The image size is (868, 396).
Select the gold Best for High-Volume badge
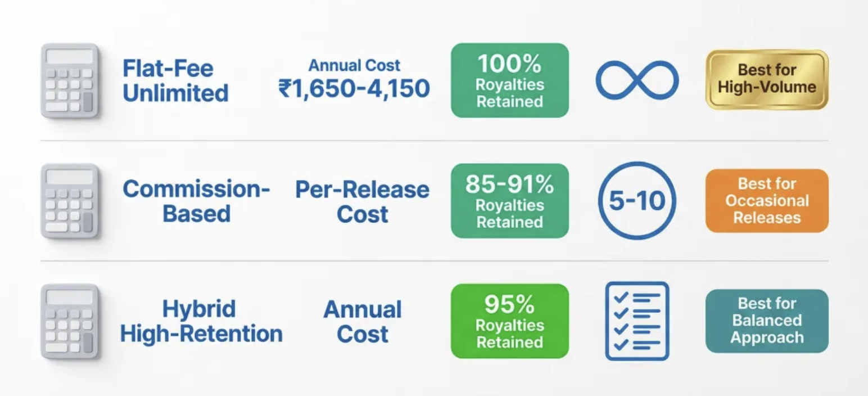pos(767,79)
